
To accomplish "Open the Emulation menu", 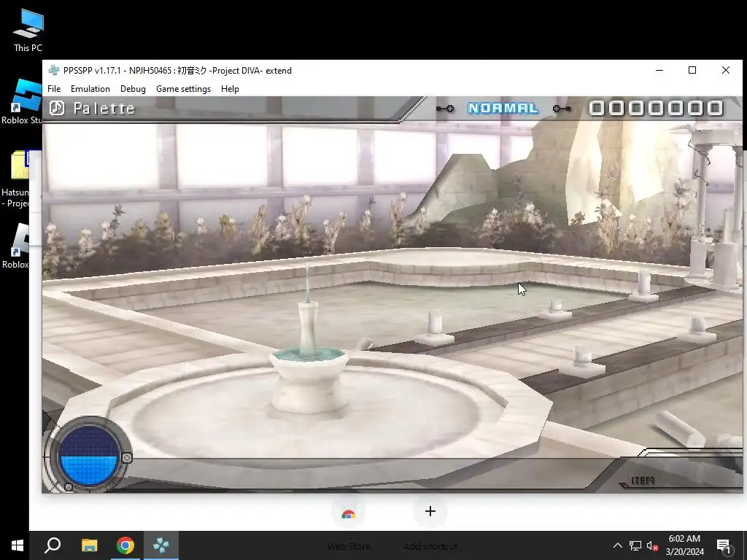I will pyautogui.click(x=90, y=88).
